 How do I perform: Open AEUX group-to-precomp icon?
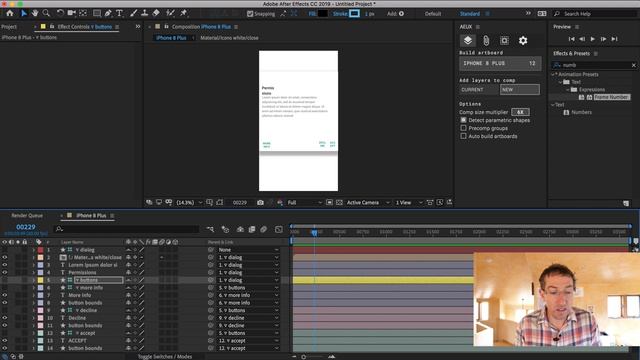[504, 40]
